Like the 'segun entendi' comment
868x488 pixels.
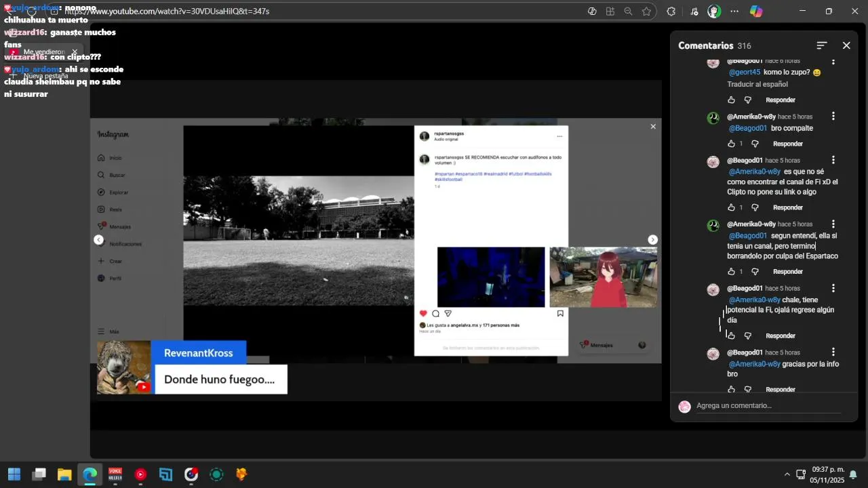click(x=731, y=272)
